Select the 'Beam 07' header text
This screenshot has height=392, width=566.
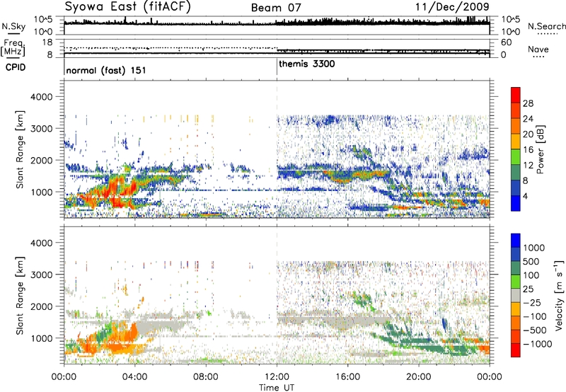point(276,8)
